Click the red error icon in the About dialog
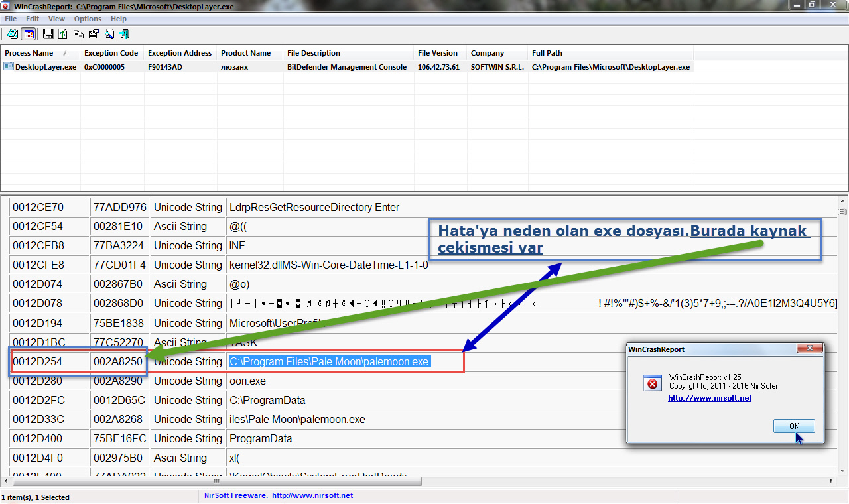 click(652, 384)
